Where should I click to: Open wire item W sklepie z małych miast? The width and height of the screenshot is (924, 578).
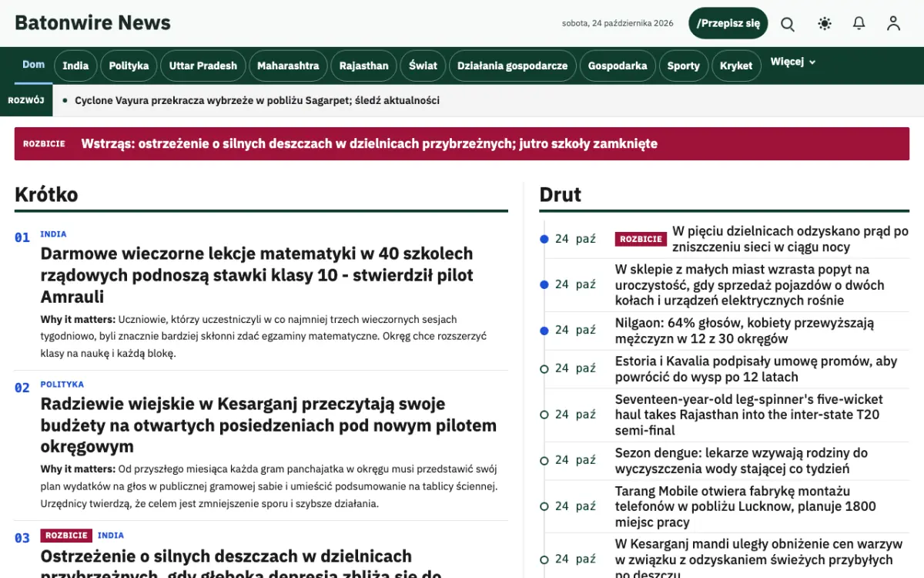749,284
